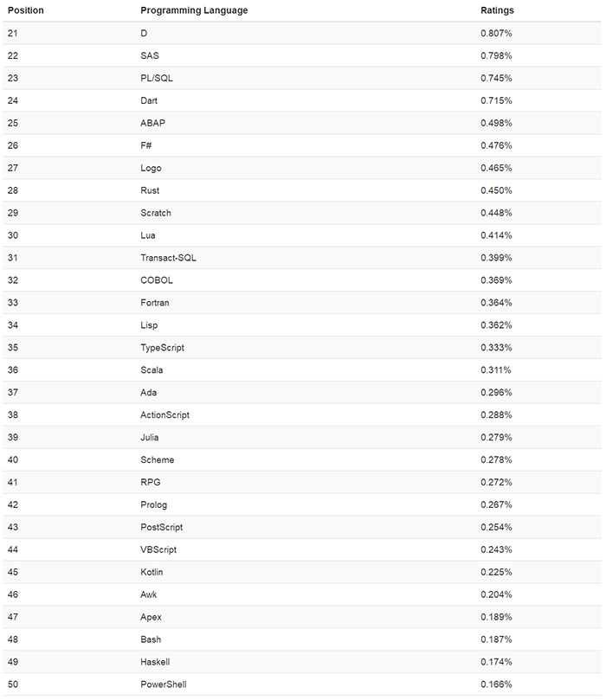Click the Position column header

tap(25, 10)
